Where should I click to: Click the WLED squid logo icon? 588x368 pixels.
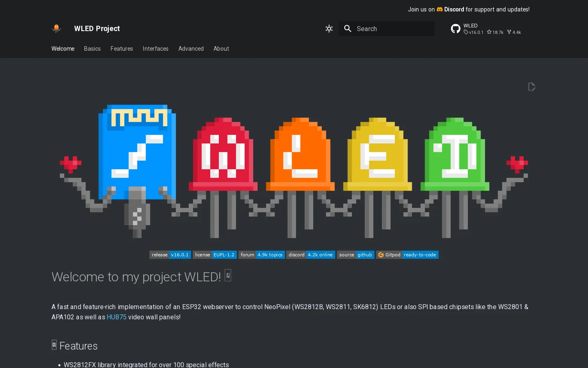point(56,29)
